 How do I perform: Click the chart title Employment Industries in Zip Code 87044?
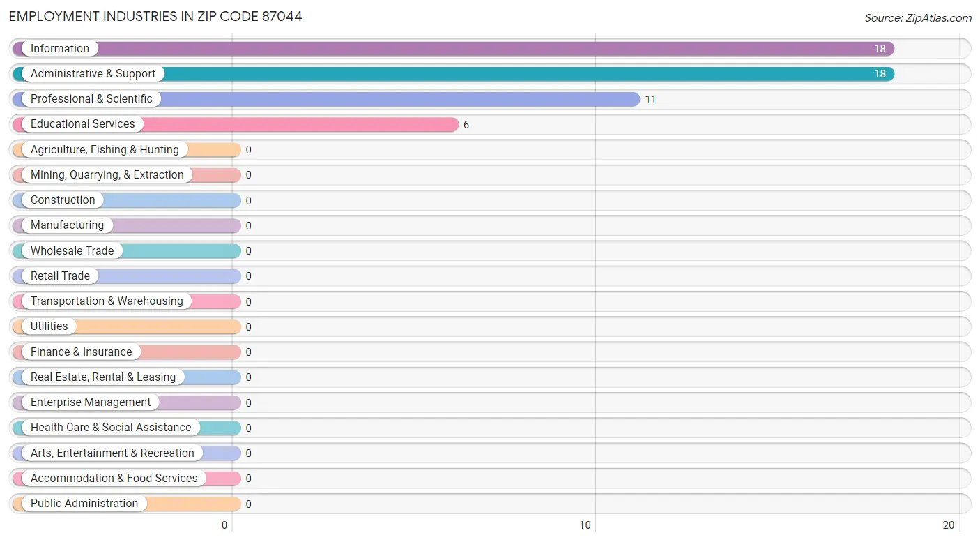click(x=155, y=16)
